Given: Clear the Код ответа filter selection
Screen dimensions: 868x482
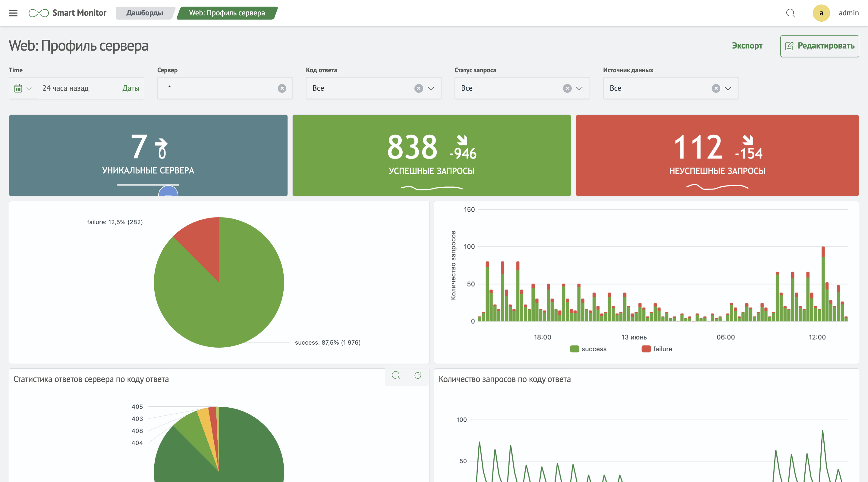Looking at the screenshot, I should click(x=419, y=88).
